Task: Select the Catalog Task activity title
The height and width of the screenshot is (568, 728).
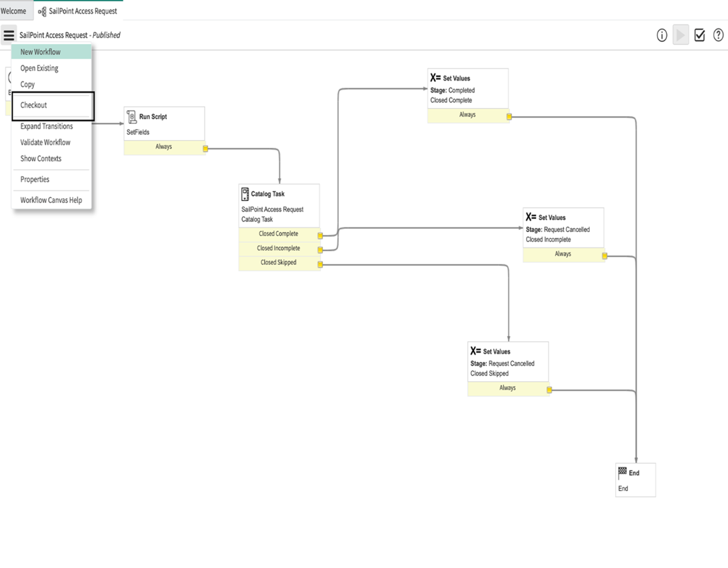Action: pos(268,194)
